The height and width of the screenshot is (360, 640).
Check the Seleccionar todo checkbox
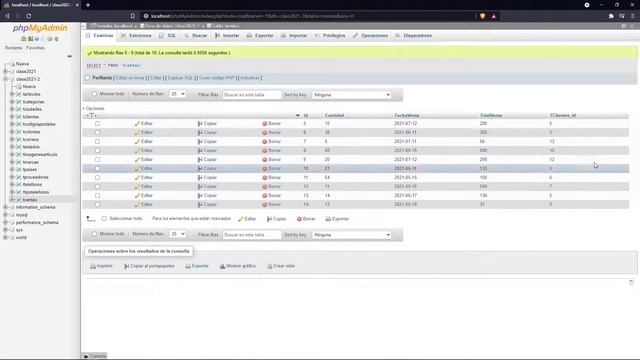tap(104, 219)
